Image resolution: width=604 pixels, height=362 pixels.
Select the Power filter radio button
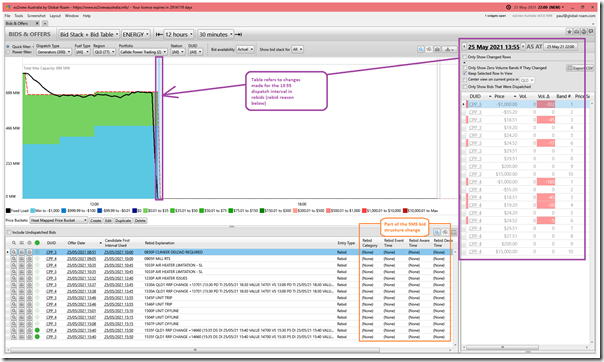pos(8,52)
